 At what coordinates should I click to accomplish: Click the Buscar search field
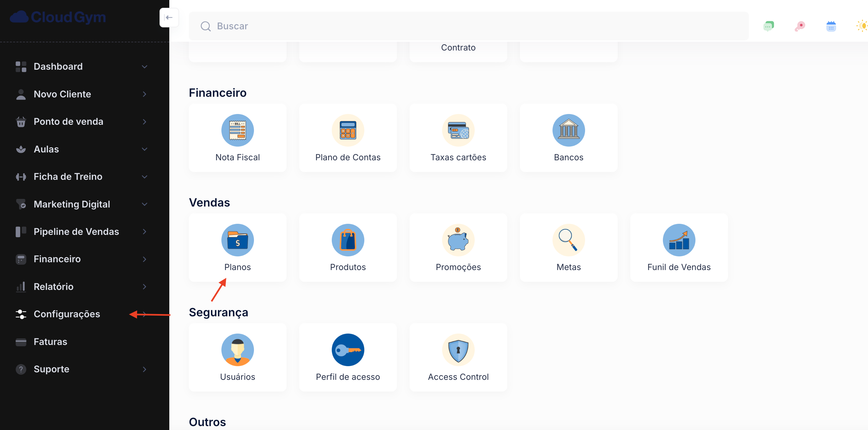(x=469, y=26)
